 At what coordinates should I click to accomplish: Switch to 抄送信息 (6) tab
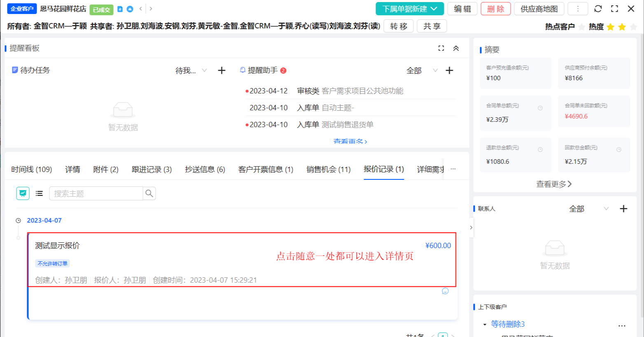[205, 170]
